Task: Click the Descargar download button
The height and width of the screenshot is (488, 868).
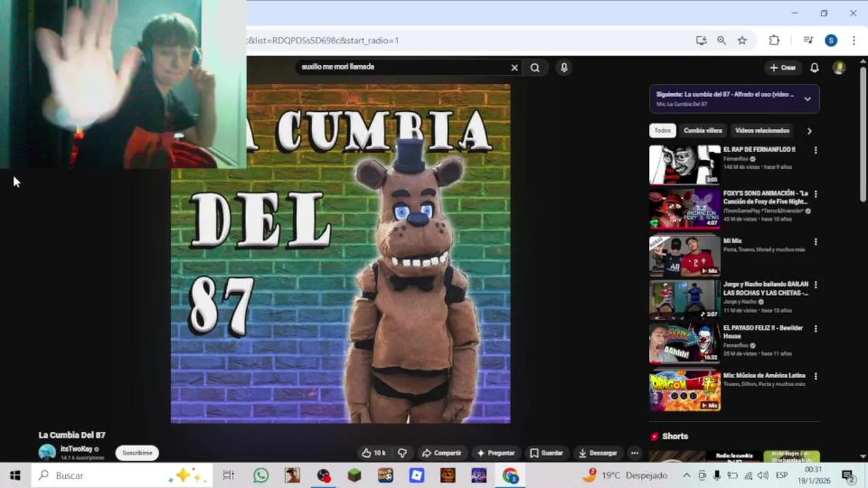Action: (597, 453)
